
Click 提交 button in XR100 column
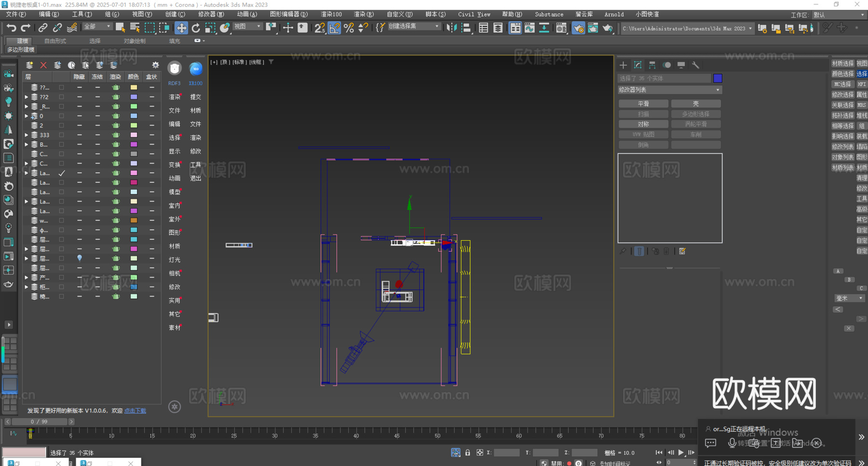[x=195, y=97]
